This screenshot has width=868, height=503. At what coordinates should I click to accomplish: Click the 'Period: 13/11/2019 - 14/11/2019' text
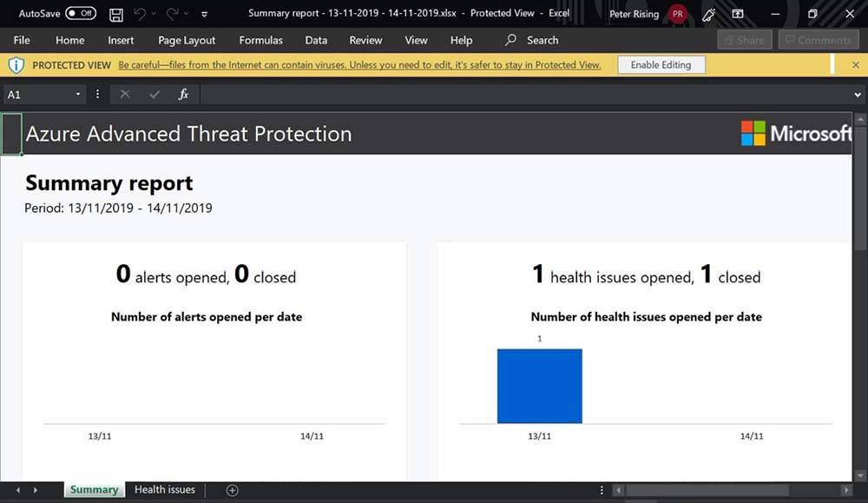point(118,208)
